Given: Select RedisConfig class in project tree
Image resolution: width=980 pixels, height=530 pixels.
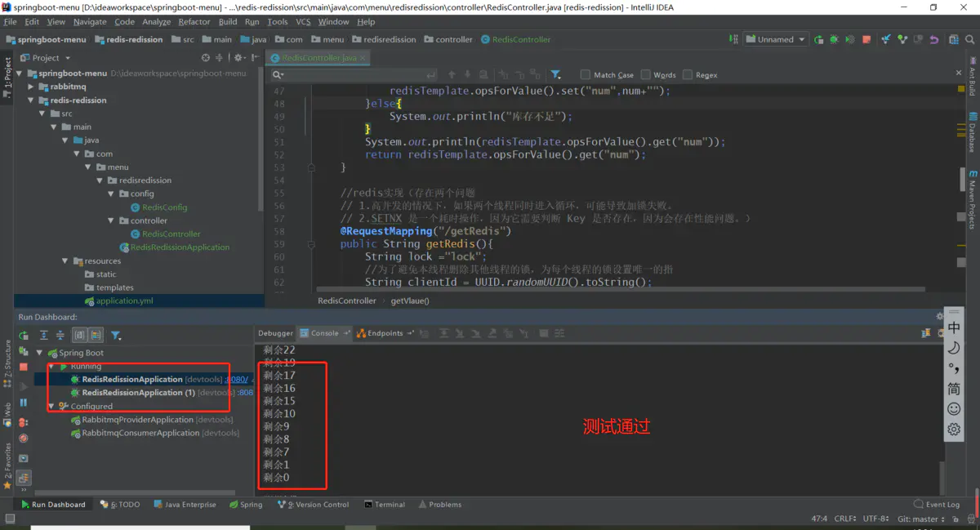Looking at the screenshot, I should [164, 207].
